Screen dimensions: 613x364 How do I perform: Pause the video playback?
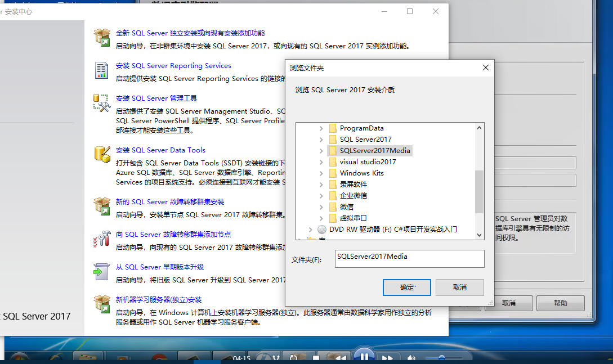coord(364,356)
